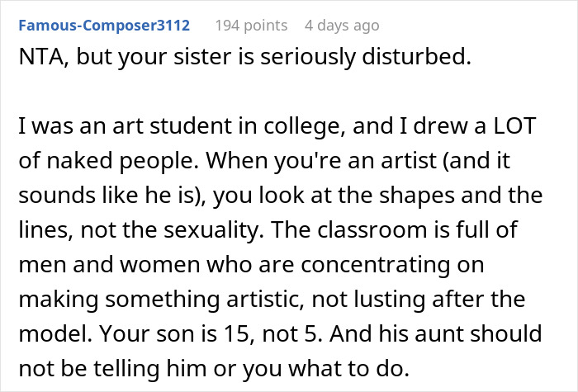Click the 194 points score
The height and width of the screenshot is (392, 578).
click(x=250, y=26)
